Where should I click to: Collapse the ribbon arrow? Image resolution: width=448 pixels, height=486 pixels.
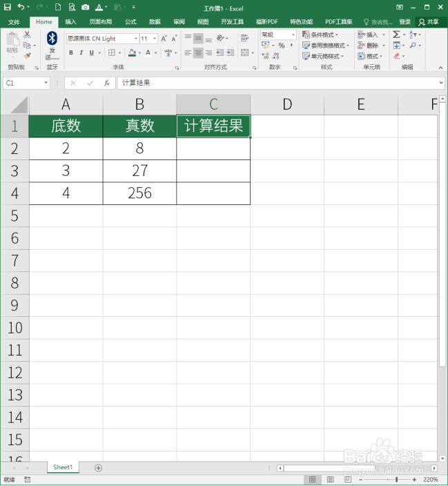click(x=440, y=68)
